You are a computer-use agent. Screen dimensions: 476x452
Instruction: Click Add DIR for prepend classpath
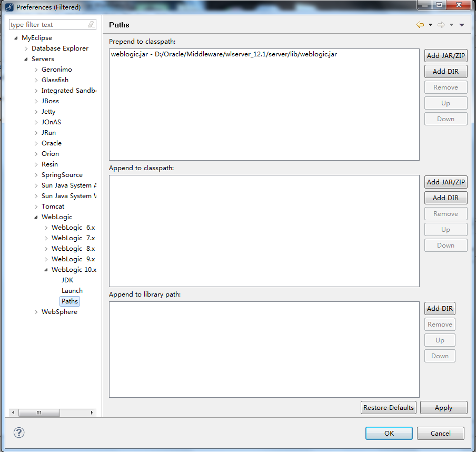coord(445,72)
